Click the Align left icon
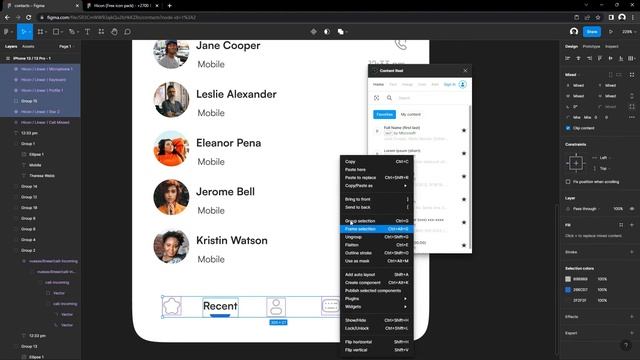This screenshot has width=640, height=360. 568,58
